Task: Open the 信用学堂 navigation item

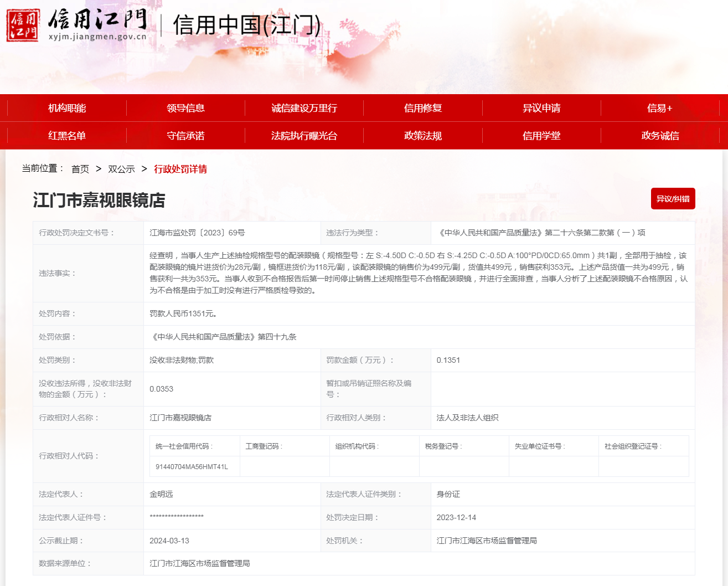Action: 541,136
